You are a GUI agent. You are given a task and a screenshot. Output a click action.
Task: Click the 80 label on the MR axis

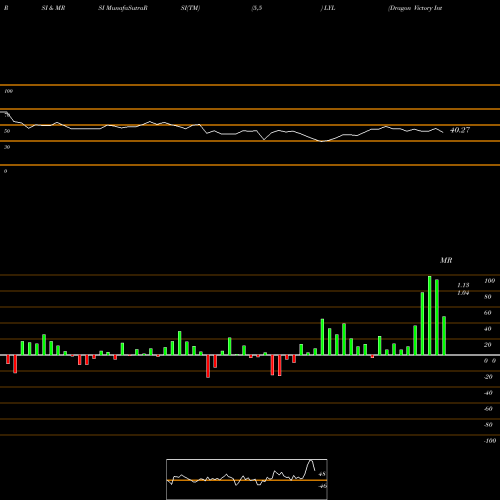point(488,297)
